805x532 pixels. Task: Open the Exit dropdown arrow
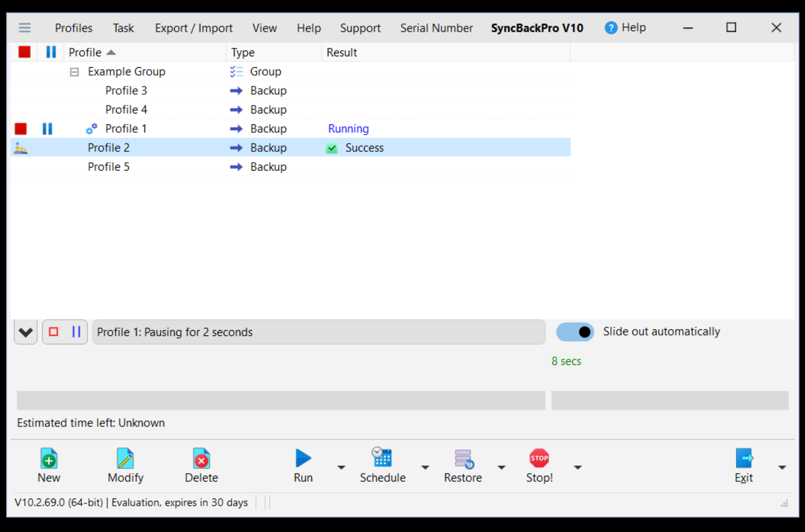[x=782, y=467]
